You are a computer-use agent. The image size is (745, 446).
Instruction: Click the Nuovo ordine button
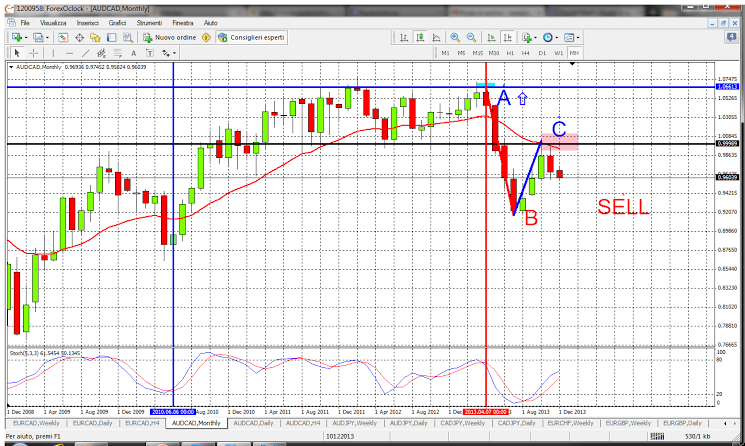click(x=170, y=37)
